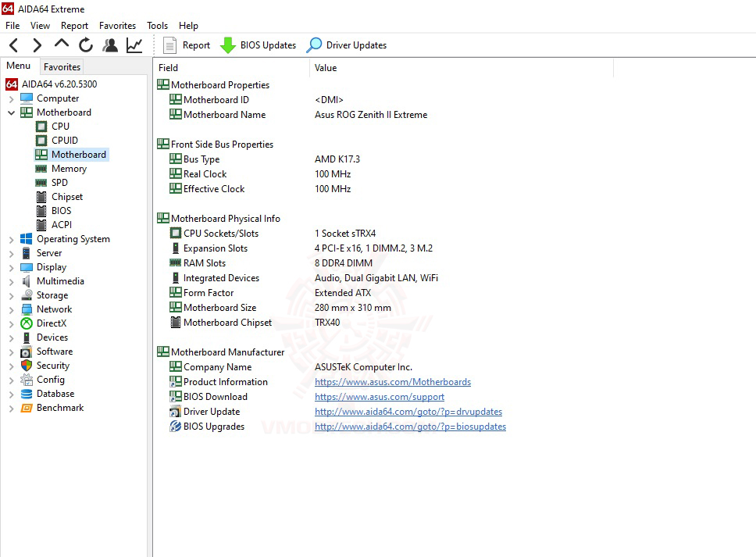Select the BIOS item in the tree
This screenshot has width=756, height=557.
click(54, 211)
